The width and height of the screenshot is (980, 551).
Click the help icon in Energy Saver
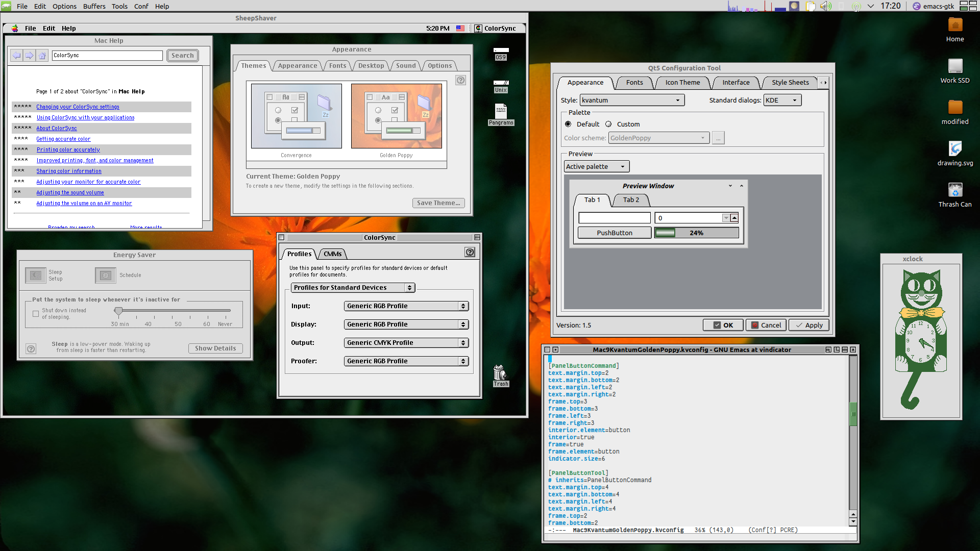tap(31, 349)
